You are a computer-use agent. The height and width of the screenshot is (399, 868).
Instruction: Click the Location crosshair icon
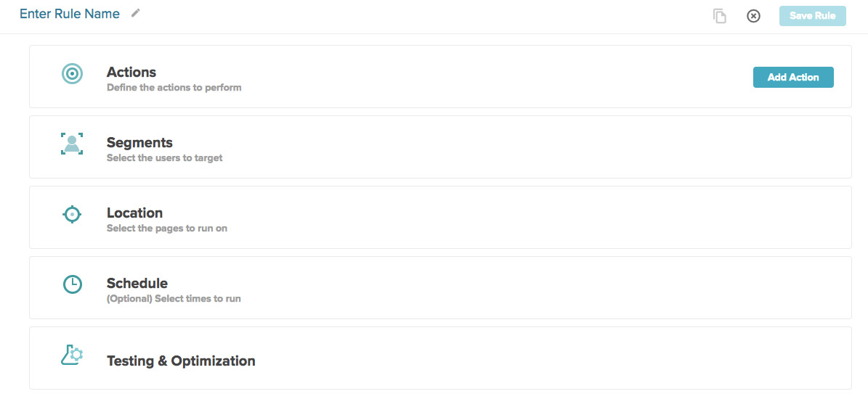(x=72, y=215)
